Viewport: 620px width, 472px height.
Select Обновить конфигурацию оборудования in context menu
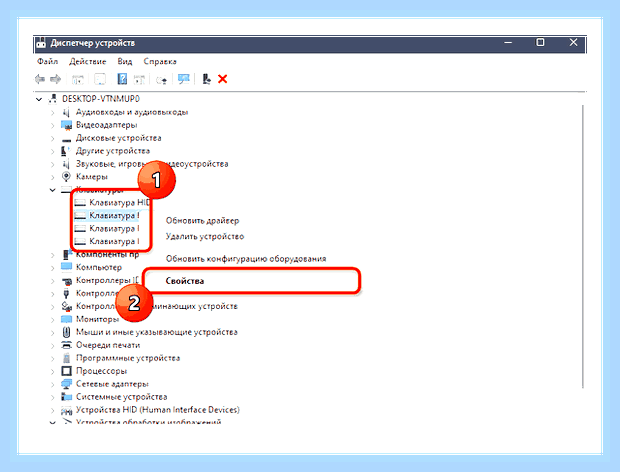click(246, 259)
